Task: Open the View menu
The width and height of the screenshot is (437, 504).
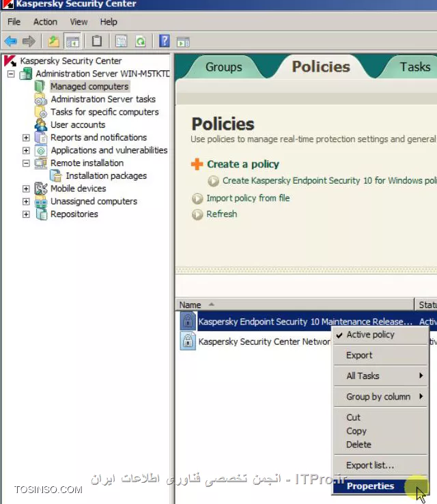Action: pyautogui.click(x=79, y=22)
